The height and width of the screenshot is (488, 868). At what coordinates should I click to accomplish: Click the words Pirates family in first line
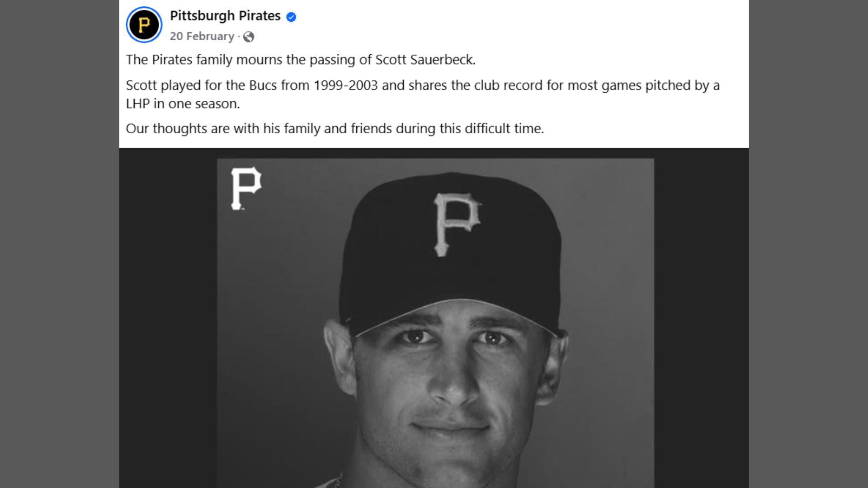192,60
